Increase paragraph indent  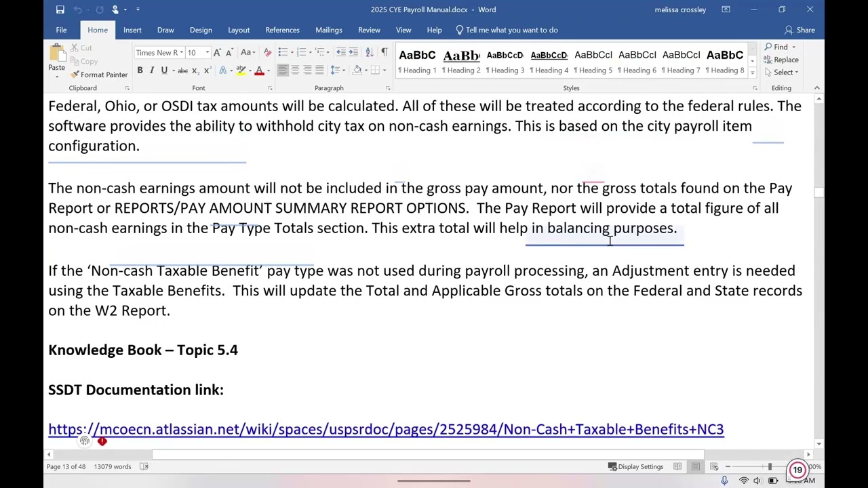353,53
